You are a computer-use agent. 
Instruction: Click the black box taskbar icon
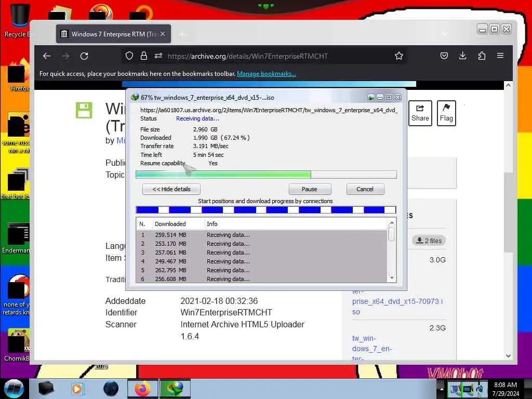[x=46, y=389]
